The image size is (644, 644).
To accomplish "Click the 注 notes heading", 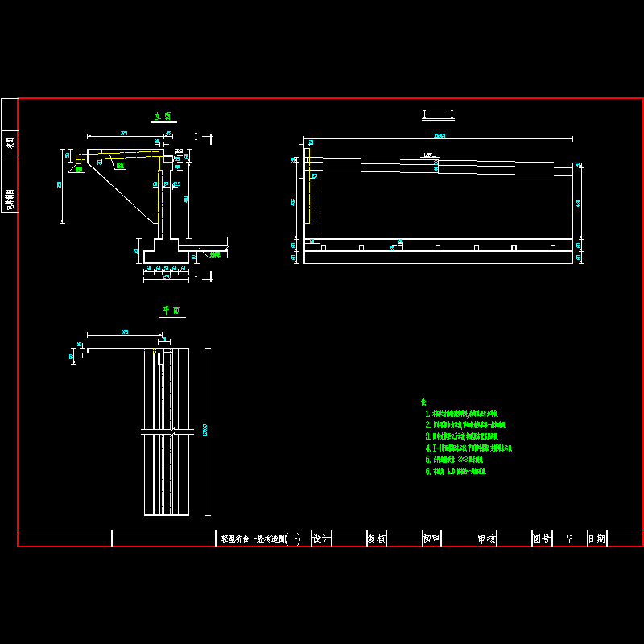I will pyautogui.click(x=423, y=402).
